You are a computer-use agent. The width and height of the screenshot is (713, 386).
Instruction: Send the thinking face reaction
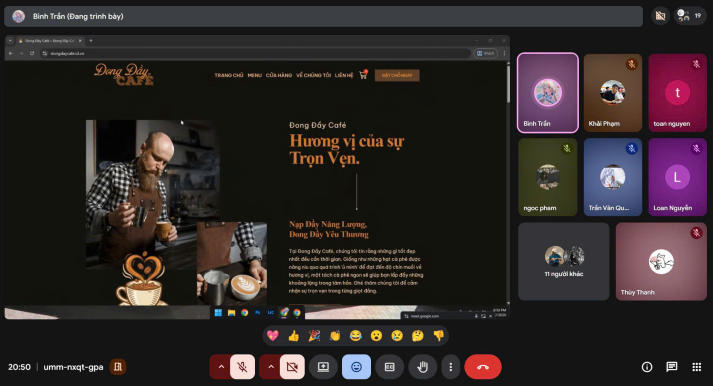417,336
